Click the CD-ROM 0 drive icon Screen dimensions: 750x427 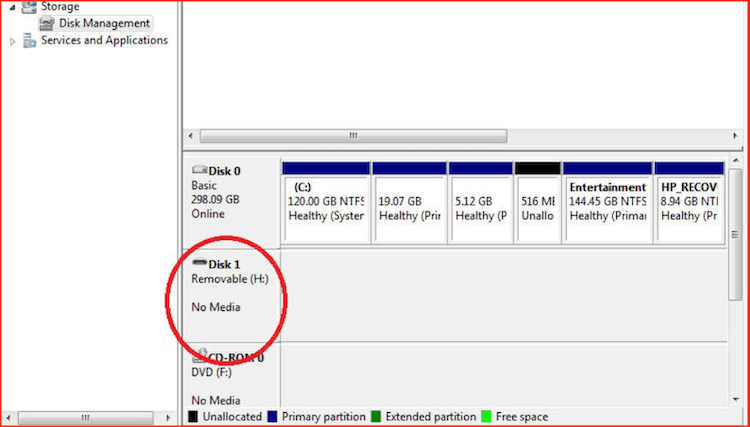coord(199,355)
